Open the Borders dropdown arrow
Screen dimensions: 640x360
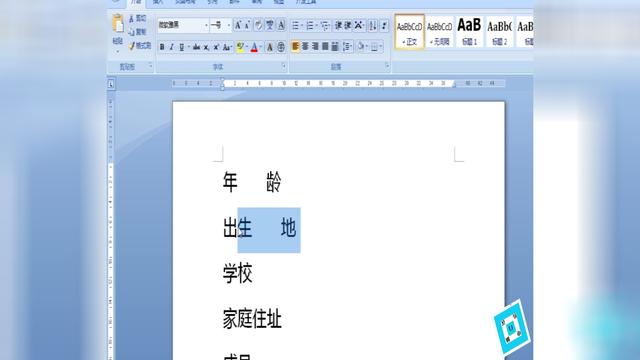381,47
